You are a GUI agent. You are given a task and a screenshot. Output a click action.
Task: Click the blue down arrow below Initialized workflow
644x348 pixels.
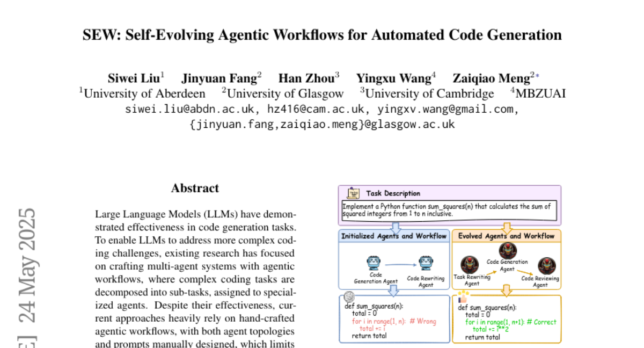pyautogui.click(x=394, y=290)
